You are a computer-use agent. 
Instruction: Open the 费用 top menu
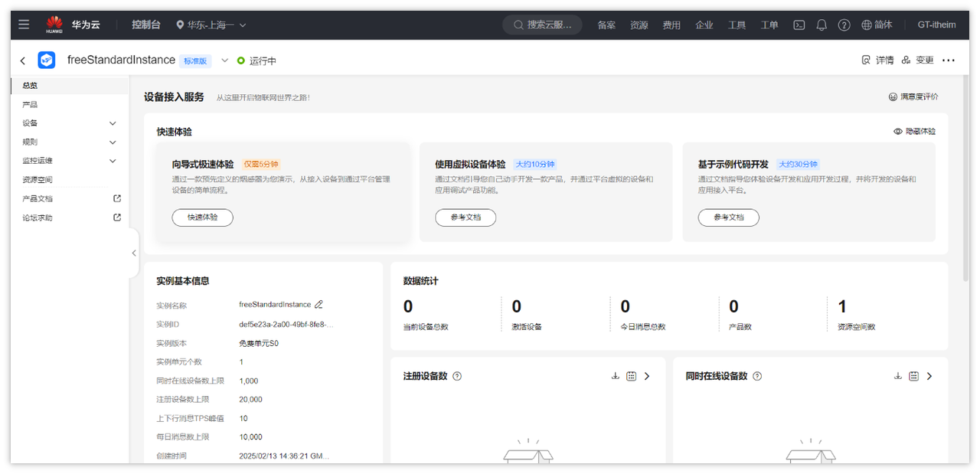(x=671, y=25)
